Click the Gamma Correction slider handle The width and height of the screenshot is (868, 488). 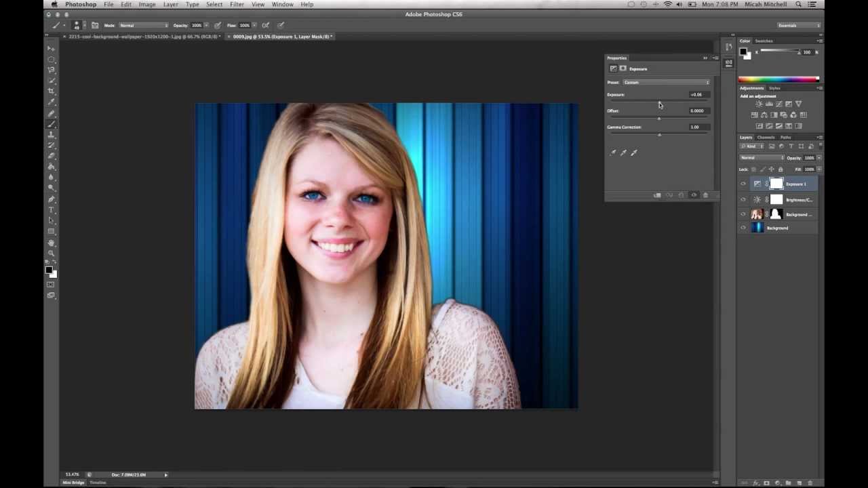(x=659, y=135)
